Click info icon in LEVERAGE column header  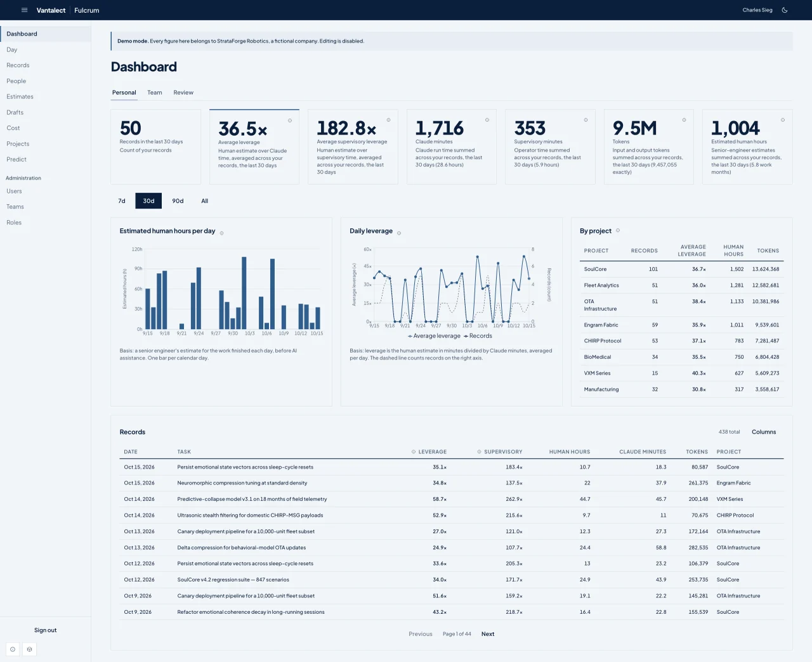(414, 452)
